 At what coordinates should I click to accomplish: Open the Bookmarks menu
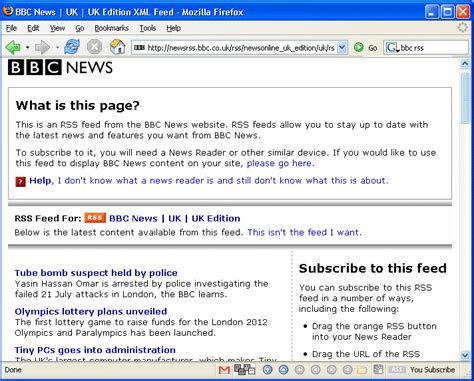click(111, 28)
